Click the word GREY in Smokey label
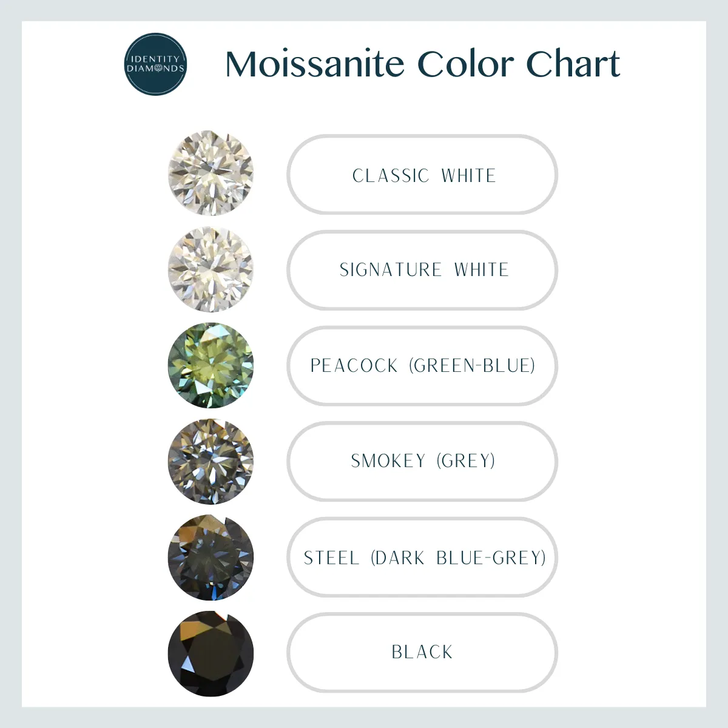 tap(466, 461)
